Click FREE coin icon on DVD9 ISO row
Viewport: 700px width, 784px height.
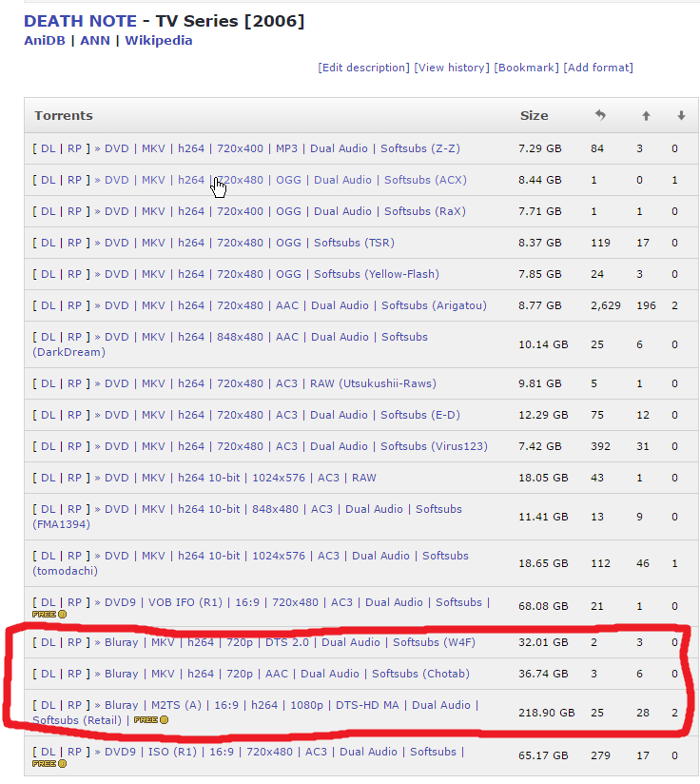(x=49, y=763)
